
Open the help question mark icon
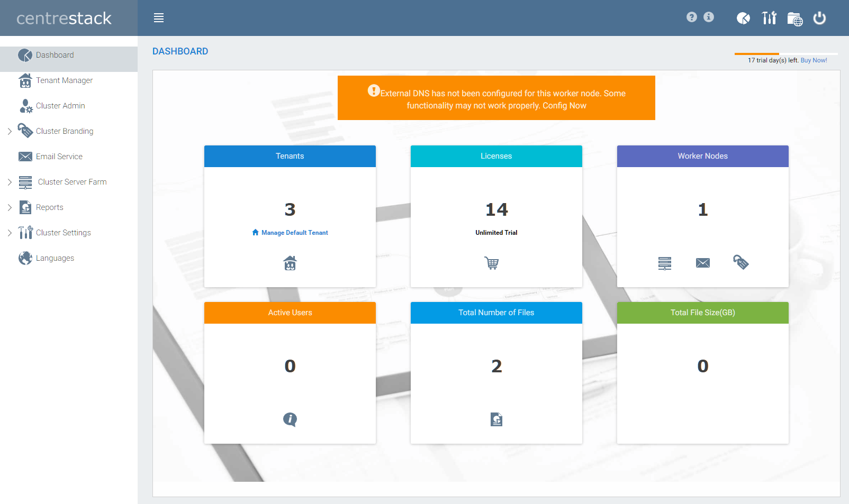[692, 17]
